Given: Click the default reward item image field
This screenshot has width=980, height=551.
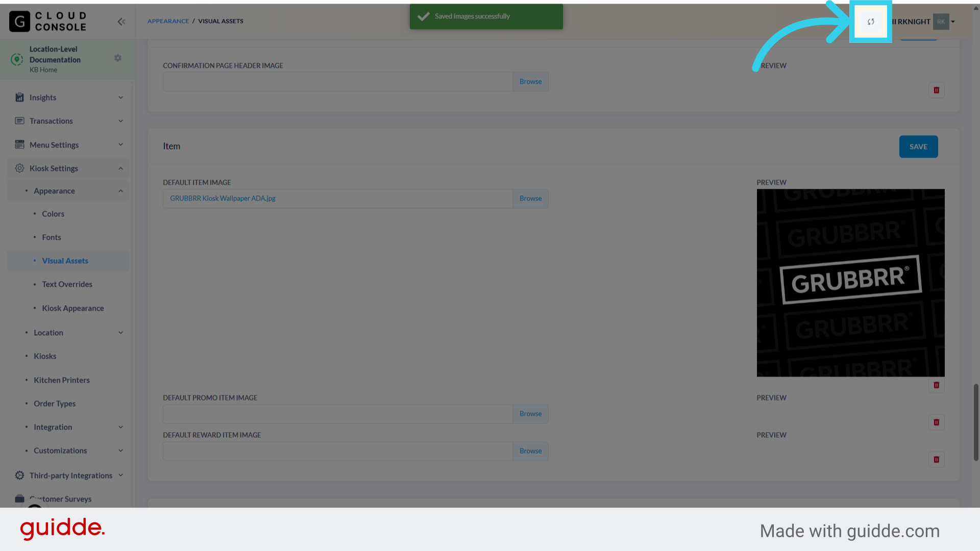Looking at the screenshot, I should coord(337,451).
